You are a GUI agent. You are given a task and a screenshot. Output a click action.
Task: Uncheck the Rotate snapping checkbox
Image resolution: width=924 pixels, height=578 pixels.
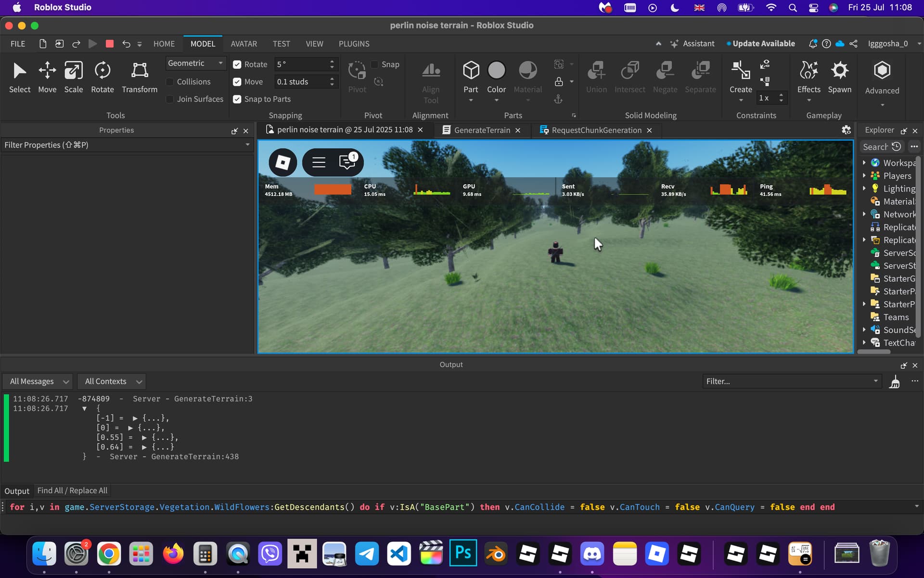(x=237, y=65)
